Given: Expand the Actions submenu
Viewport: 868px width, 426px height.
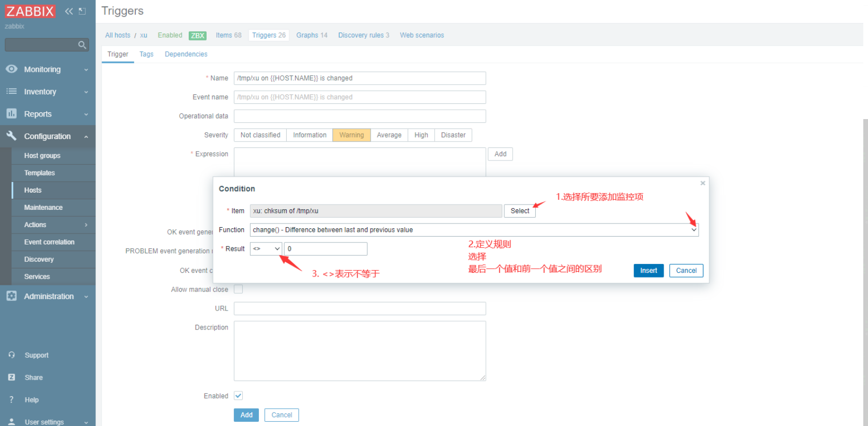Looking at the screenshot, I should click(x=86, y=225).
